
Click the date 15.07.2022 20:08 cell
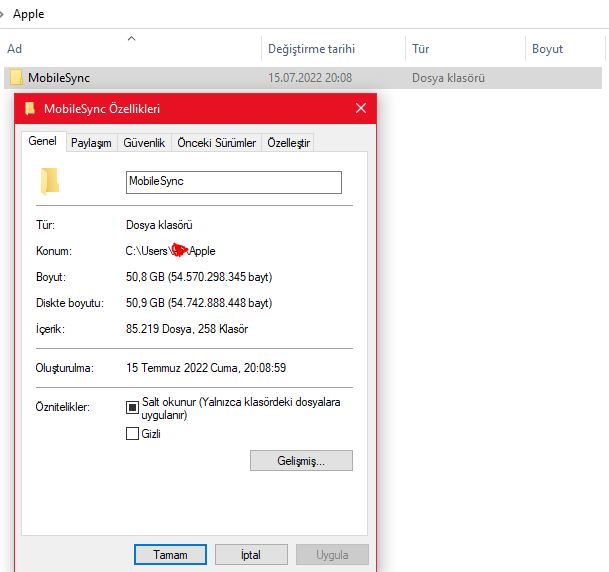310,78
